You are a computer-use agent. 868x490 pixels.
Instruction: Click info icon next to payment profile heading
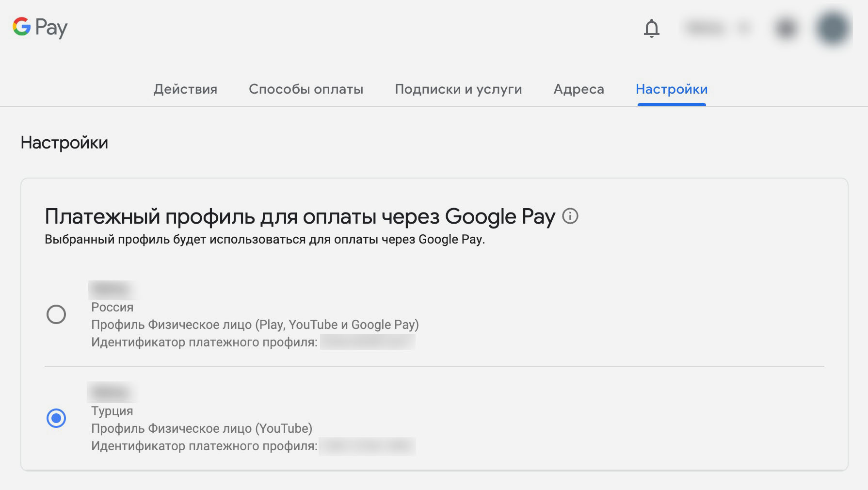tap(570, 216)
